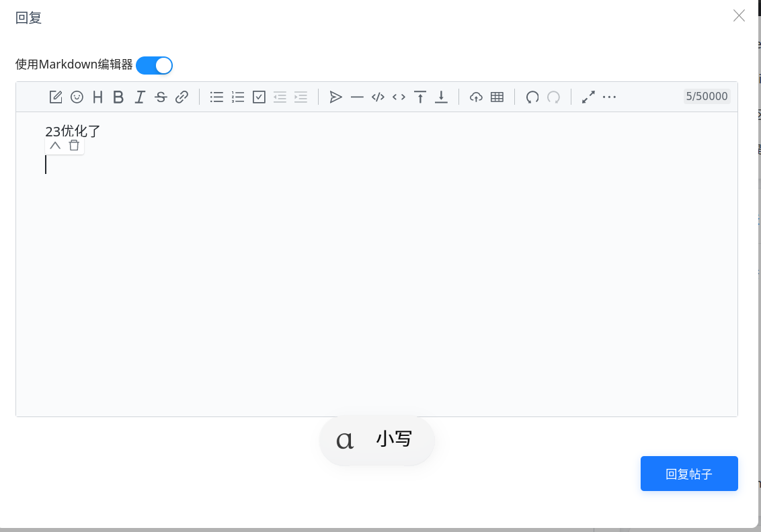The height and width of the screenshot is (532, 761).
Task: Open the more options ellipsis menu
Action: 609,97
